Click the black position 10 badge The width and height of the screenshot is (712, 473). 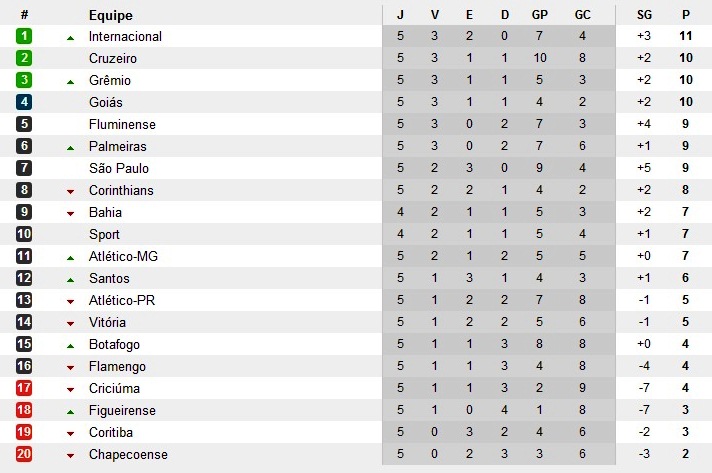(24, 234)
